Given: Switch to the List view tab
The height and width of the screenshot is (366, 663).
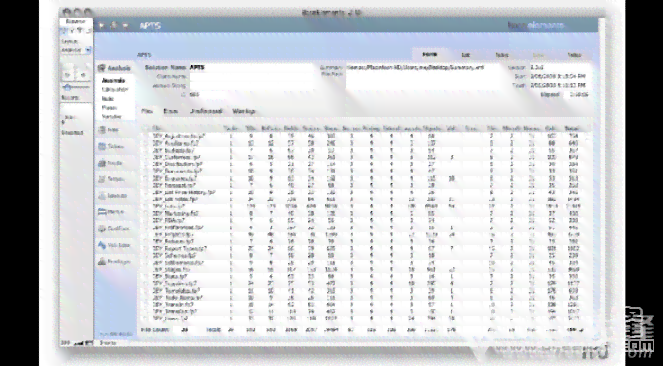Looking at the screenshot, I should tap(466, 55).
